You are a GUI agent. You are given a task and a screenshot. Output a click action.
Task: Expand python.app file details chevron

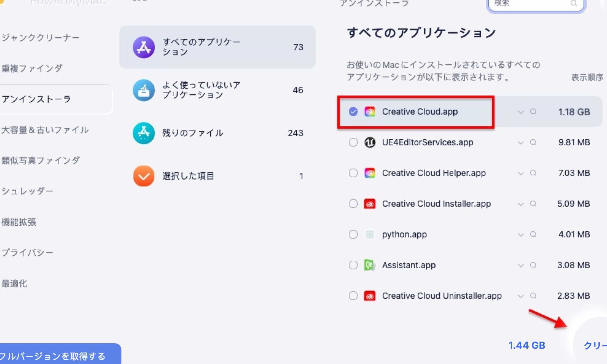(x=521, y=235)
